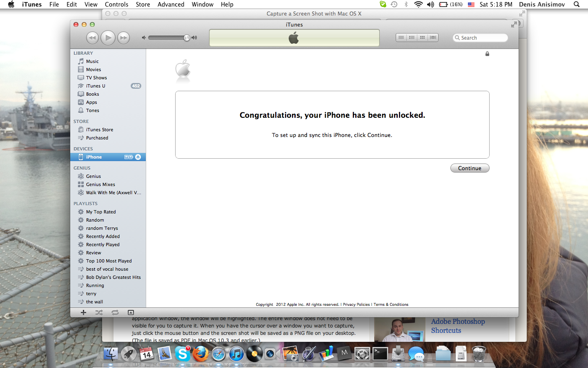Screen dimensions: 588x368
Task: Click the rewind previous track button
Action: (x=93, y=38)
